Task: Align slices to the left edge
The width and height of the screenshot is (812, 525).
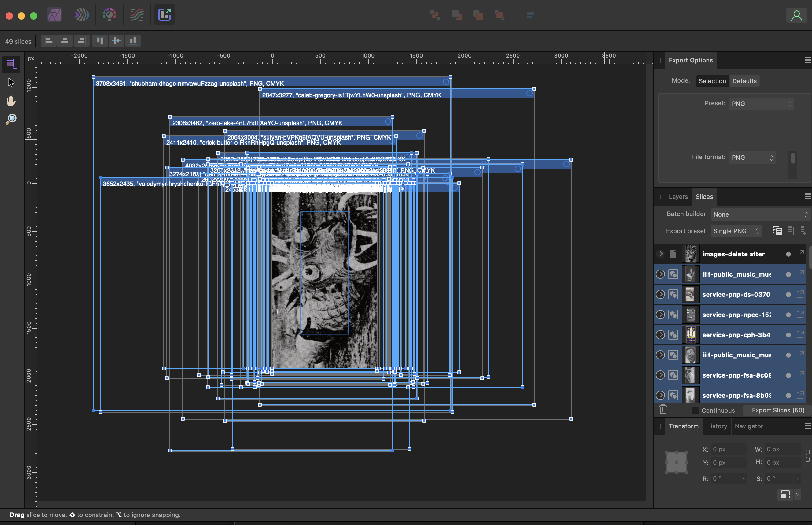Action: click(49, 41)
